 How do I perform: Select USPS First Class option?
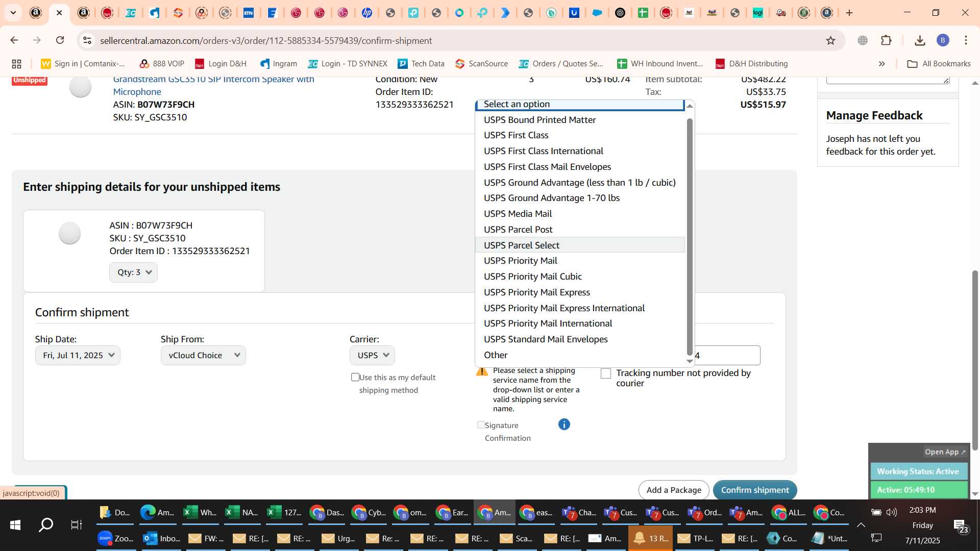pyautogui.click(x=580, y=135)
